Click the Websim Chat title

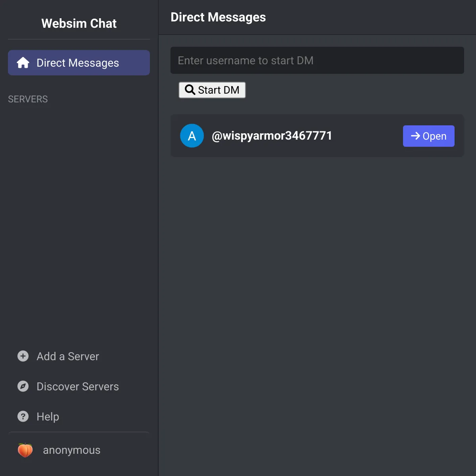pyautogui.click(x=79, y=23)
